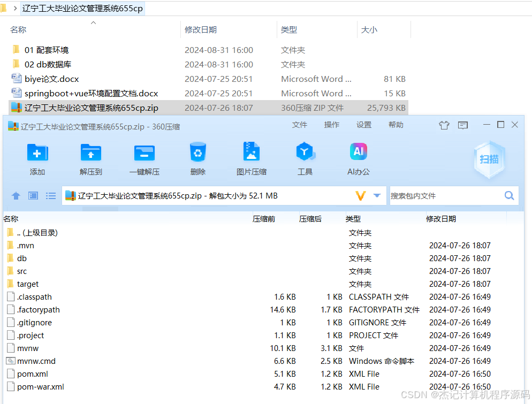
Task: Open the AI办公 (AI Office) feature
Action: (358, 151)
